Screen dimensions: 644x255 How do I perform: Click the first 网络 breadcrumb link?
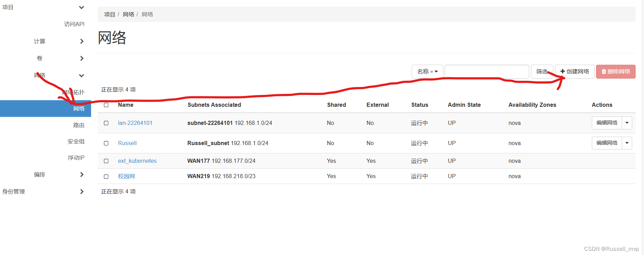coord(128,14)
